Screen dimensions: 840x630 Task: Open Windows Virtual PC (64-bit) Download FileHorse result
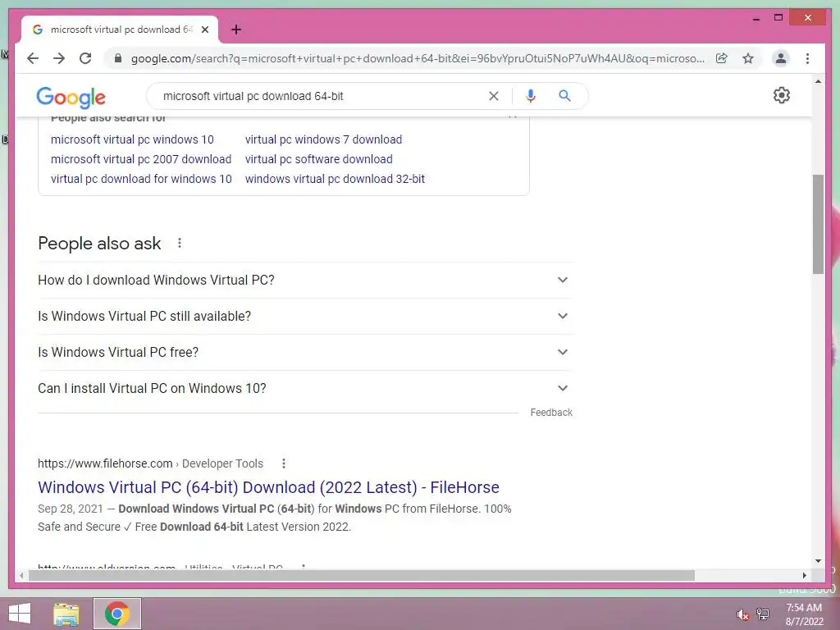tap(268, 487)
